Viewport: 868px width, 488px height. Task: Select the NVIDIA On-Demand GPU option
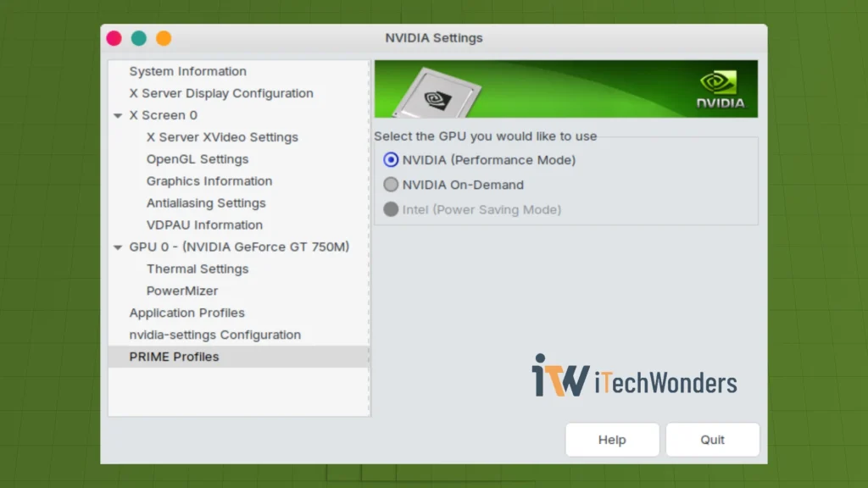coord(391,185)
